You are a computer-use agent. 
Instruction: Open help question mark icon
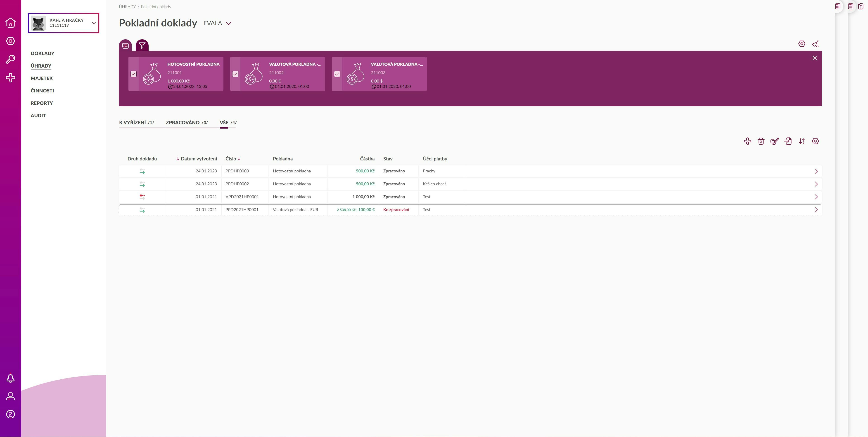coord(10,414)
